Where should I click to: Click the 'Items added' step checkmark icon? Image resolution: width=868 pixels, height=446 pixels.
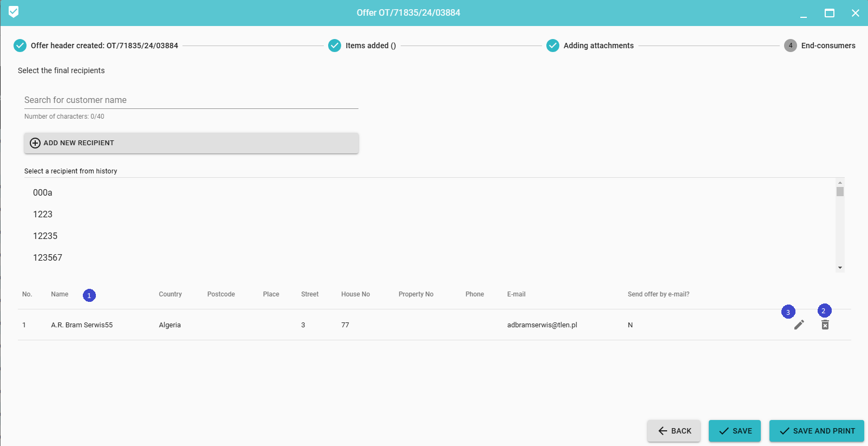point(335,46)
